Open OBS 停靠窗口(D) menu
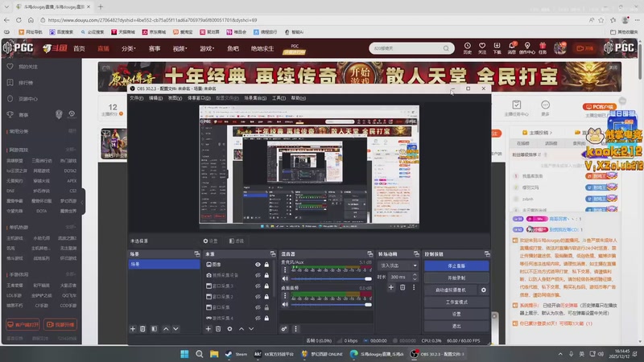The width and height of the screenshot is (644, 362). point(199,98)
